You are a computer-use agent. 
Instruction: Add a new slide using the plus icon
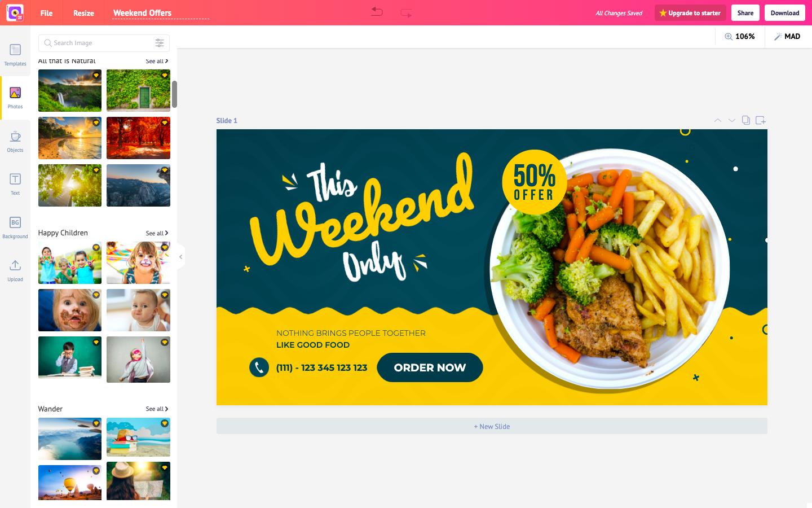click(761, 120)
